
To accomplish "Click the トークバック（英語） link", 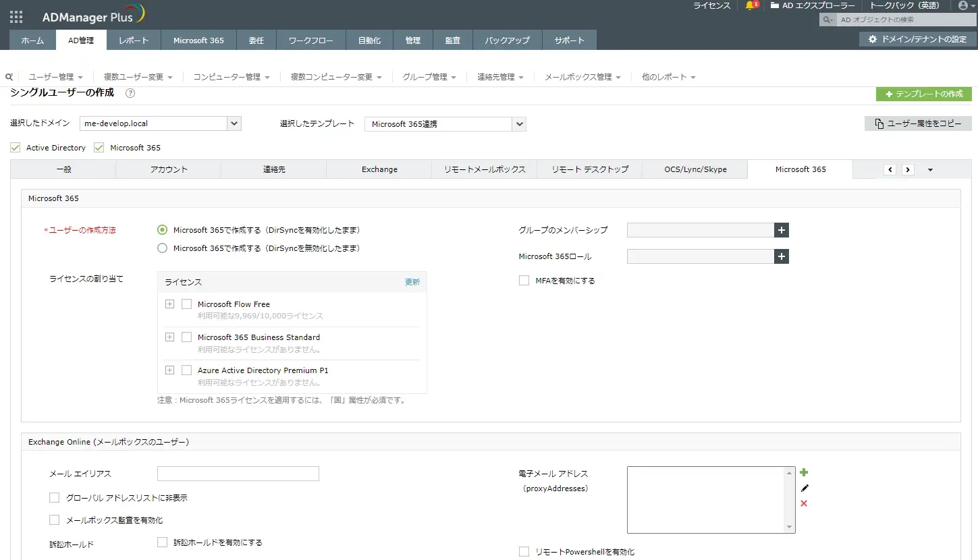I will [904, 5].
